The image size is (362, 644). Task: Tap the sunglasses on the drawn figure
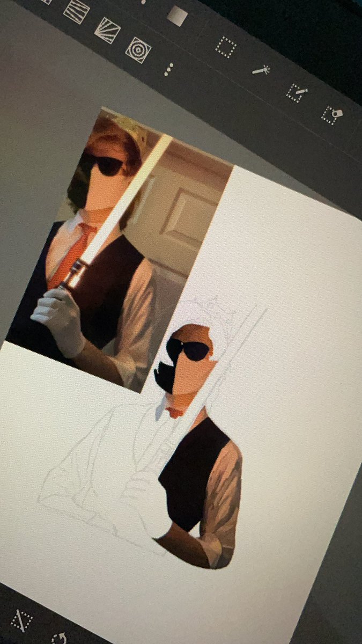[x=188, y=350]
